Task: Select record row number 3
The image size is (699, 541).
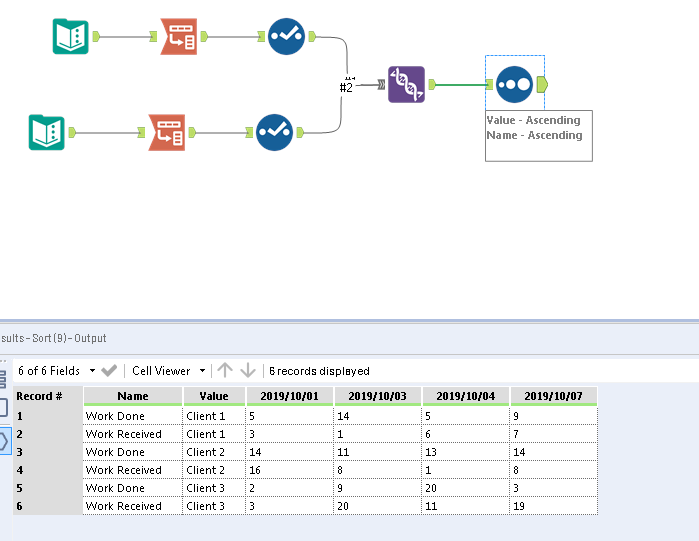Action: (x=48, y=452)
